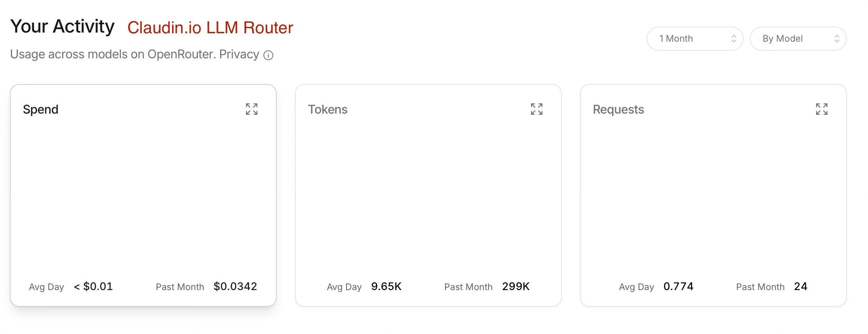868x334 pixels.
Task: Expand the Spend chart to fullscreen
Action: tap(252, 109)
